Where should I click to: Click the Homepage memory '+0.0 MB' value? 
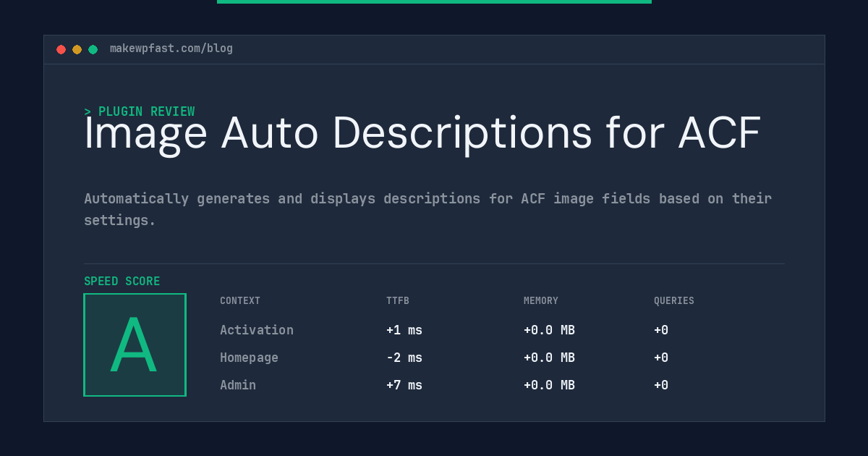(x=549, y=358)
